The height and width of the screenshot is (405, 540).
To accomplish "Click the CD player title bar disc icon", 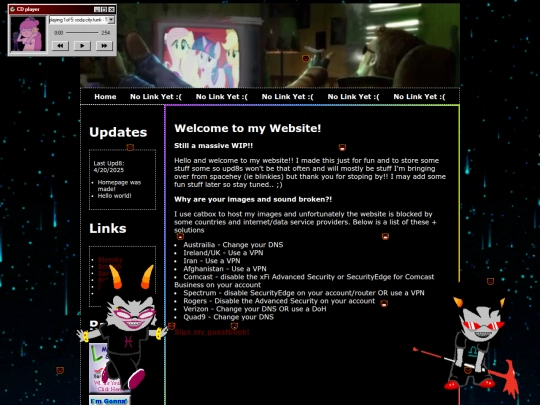I will click(12, 9).
